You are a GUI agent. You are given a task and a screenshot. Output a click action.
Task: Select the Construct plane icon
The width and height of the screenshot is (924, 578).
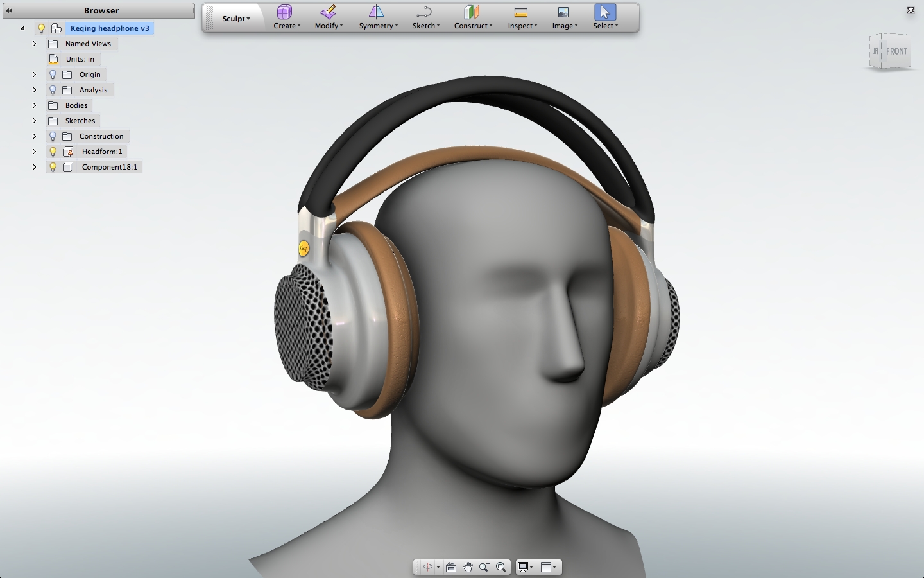[x=472, y=13]
